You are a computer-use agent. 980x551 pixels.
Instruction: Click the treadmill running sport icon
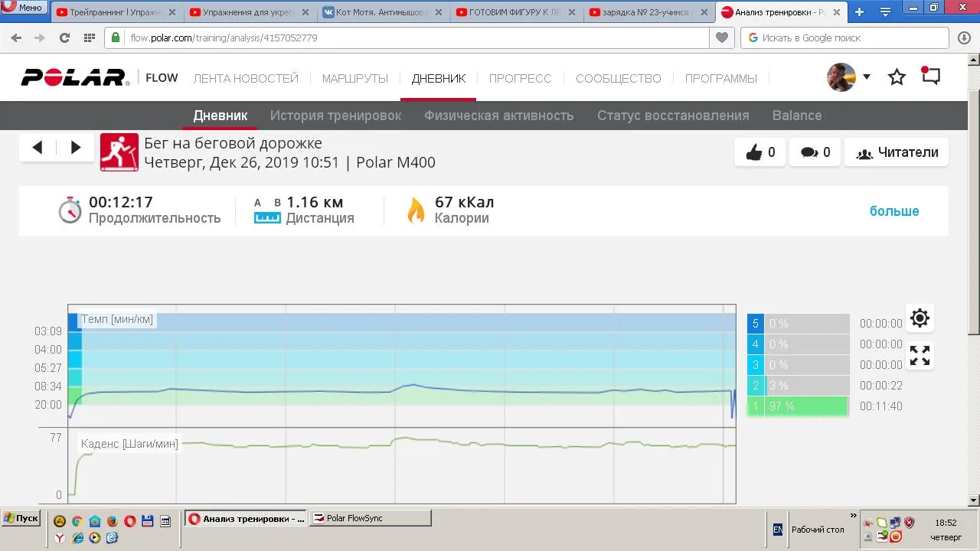pos(119,152)
